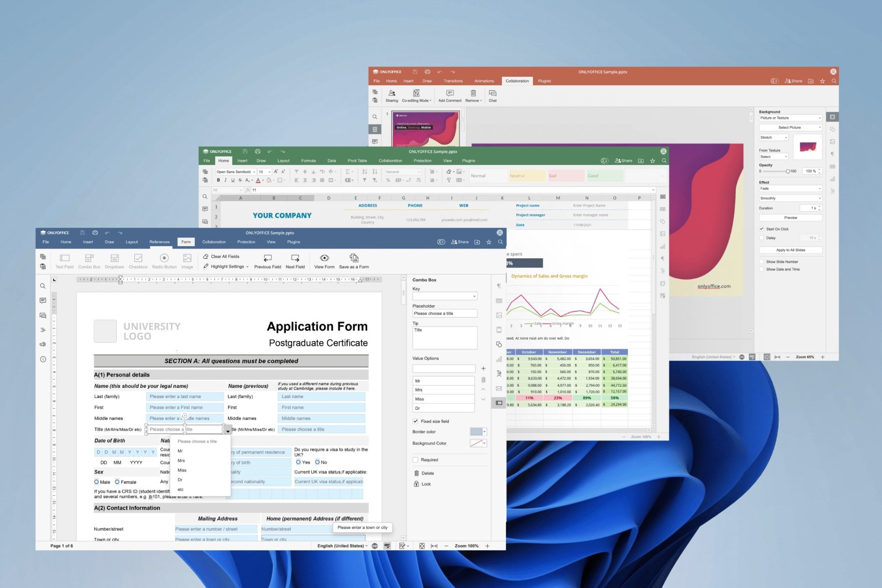Switch to the Transitions tab in the presentation
Image resolution: width=882 pixels, height=588 pixels.
(453, 81)
